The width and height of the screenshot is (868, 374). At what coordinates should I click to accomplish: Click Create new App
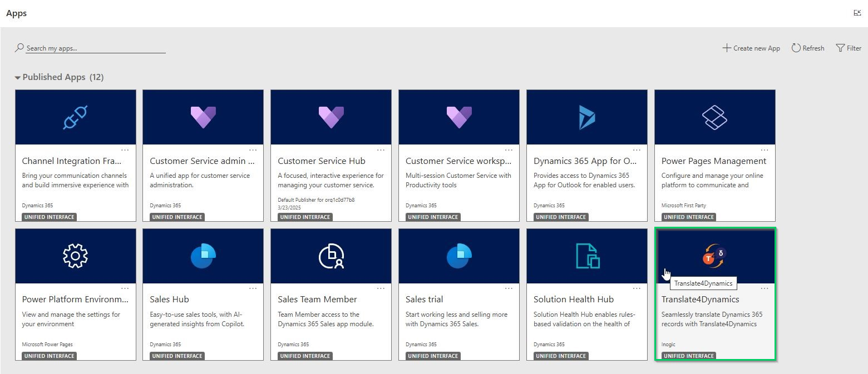[x=751, y=48]
